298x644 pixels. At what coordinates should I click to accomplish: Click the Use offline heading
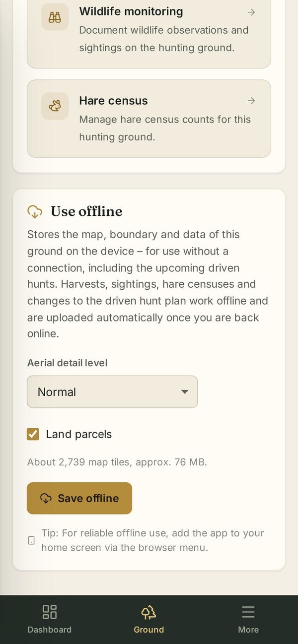coord(86,211)
